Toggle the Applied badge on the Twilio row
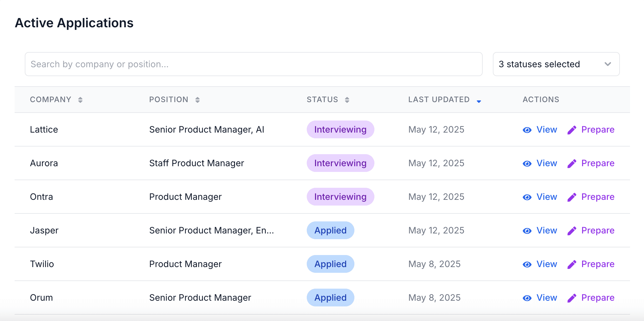The height and width of the screenshot is (321, 644). click(330, 264)
